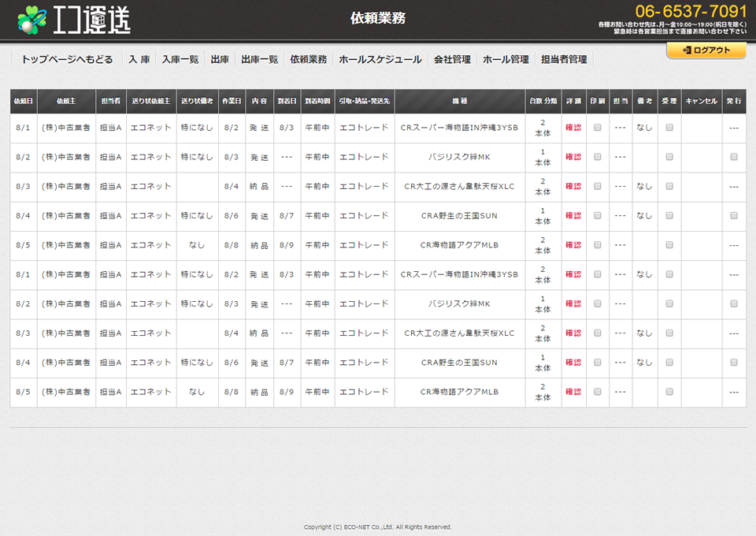The image size is (756, 536).
Task: Click the phone number 06-6537-7091
Action: click(691, 11)
